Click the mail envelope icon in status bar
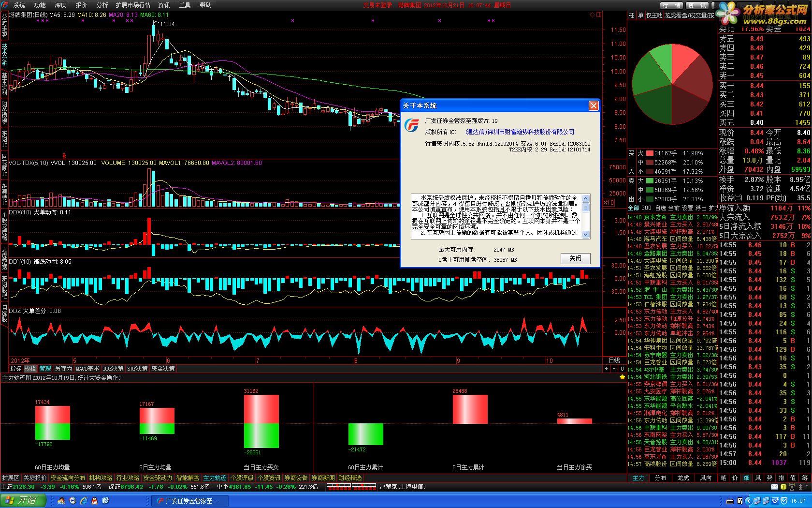 [774, 487]
